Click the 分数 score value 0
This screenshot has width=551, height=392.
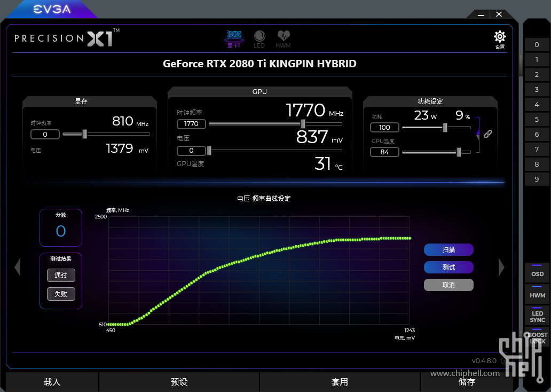[61, 231]
